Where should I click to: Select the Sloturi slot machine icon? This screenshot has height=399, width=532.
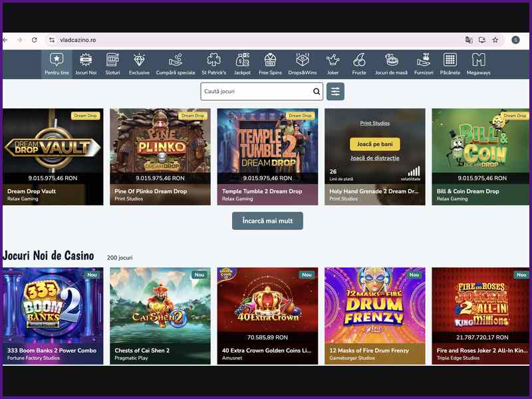(112, 59)
